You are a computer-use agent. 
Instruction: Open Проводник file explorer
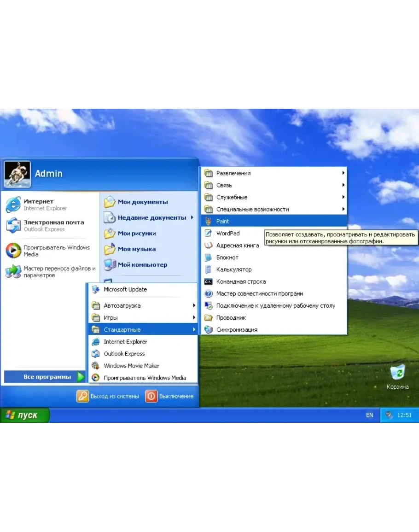231,317
